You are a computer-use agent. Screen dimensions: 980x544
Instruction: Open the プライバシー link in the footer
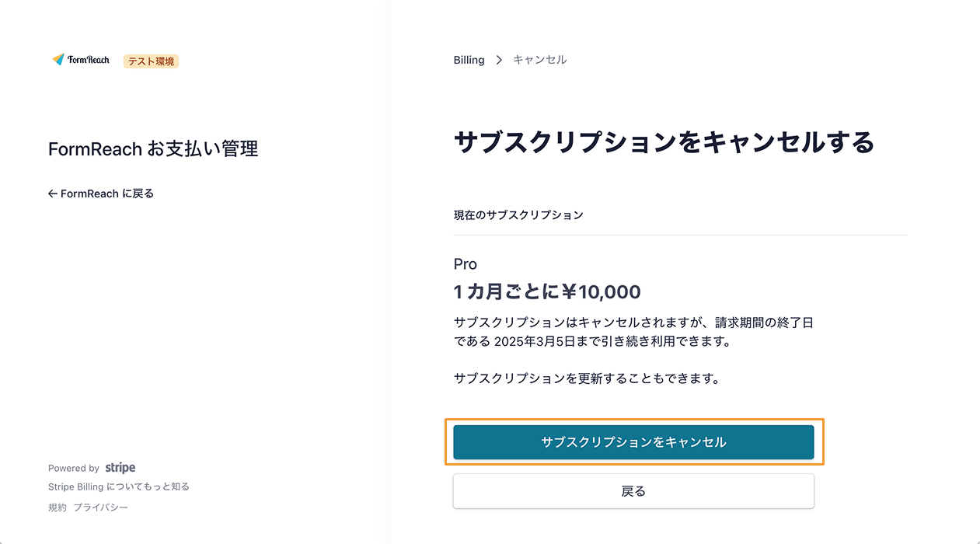coord(102,507)
